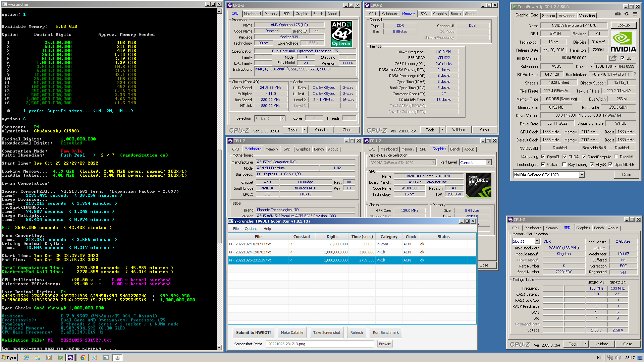Click the Lookup button in GPU-Z
Image resolution: width=644 pixels, height=362 pixels.
coord(623,25)
